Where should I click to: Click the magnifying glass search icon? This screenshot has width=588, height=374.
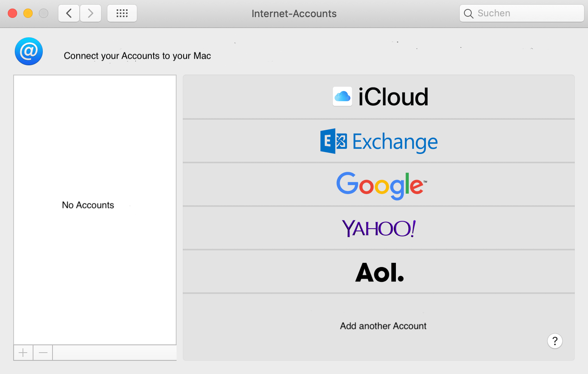pyautogui.click(x=469, y=14)
